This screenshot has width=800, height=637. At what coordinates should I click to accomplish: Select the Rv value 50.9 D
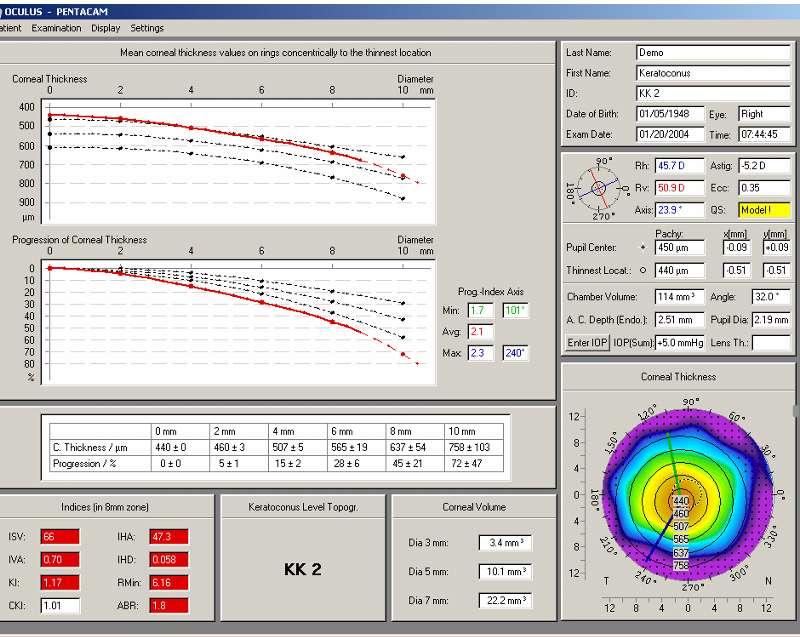click(679, 188)
